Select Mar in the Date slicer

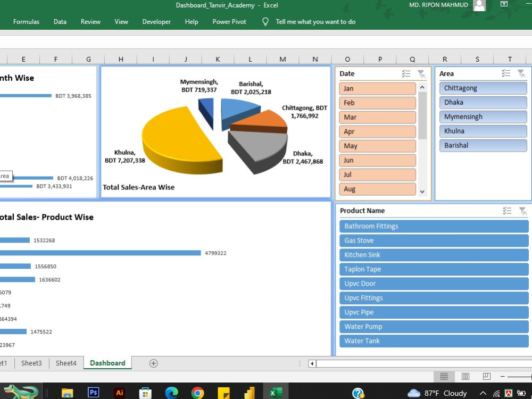377,118
